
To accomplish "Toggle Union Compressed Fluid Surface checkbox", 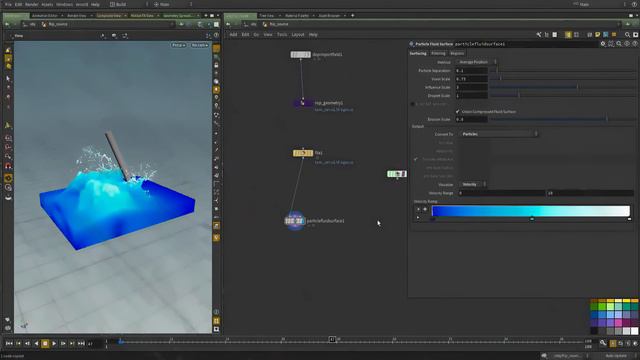I will tap(458, 111).
